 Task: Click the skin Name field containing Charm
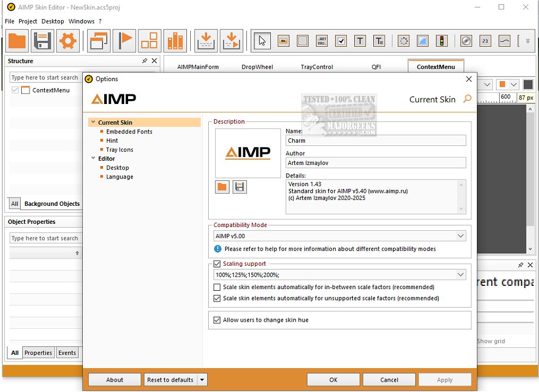coord(376,140)
